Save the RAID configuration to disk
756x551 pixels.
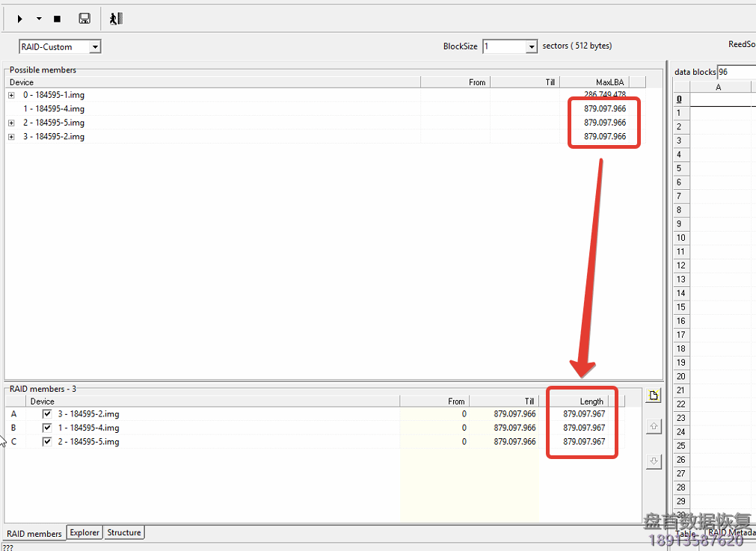(84, 18)
